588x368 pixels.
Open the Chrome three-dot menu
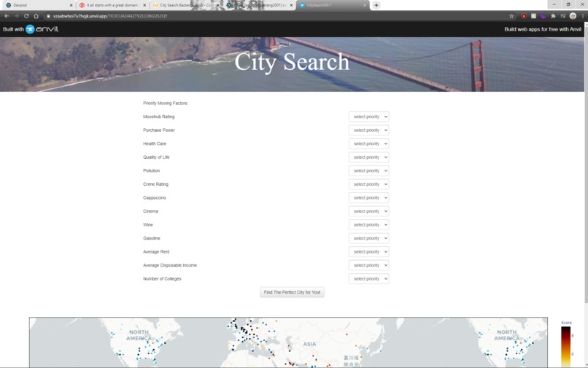pyautogui.click(x=583, y=16)
